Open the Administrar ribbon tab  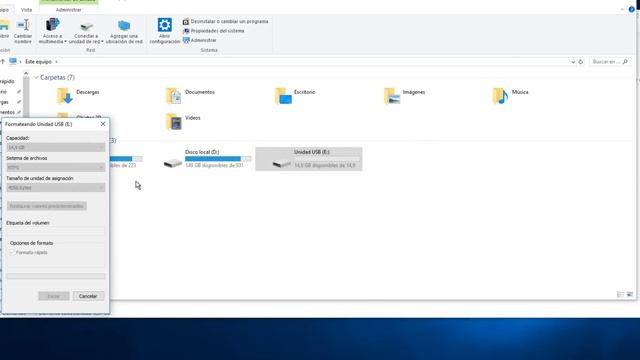point(68,9)
